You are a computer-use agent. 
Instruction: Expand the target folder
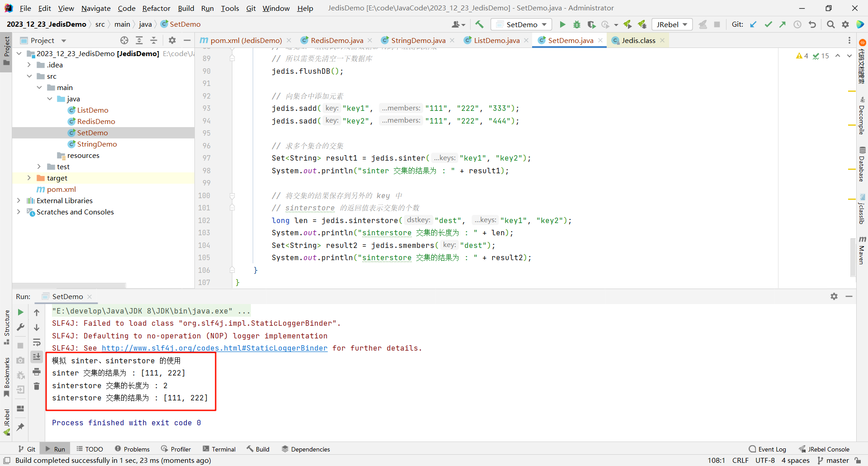click(x=29, y=178)
